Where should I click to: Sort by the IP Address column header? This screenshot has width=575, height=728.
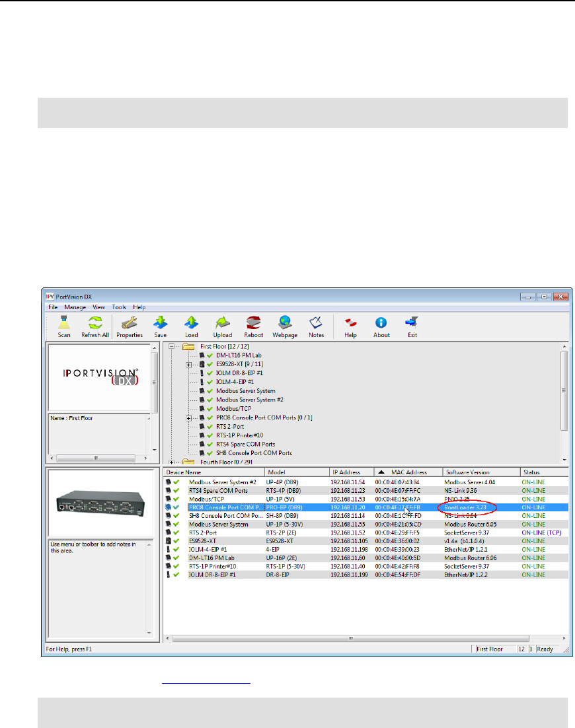352,472
